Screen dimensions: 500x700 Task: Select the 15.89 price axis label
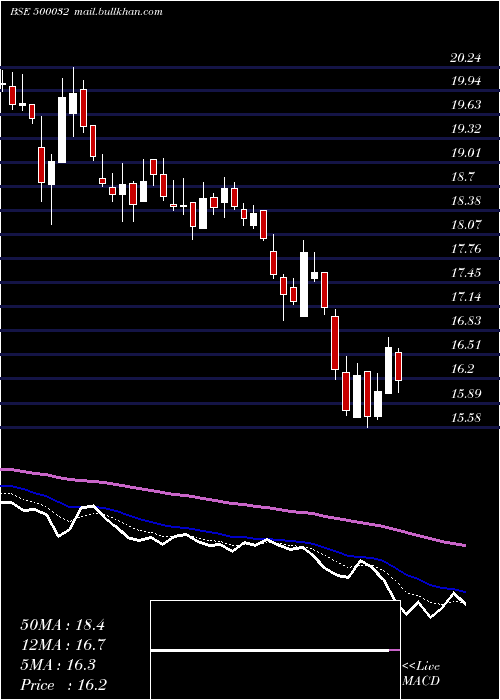(x=466, y=394)
